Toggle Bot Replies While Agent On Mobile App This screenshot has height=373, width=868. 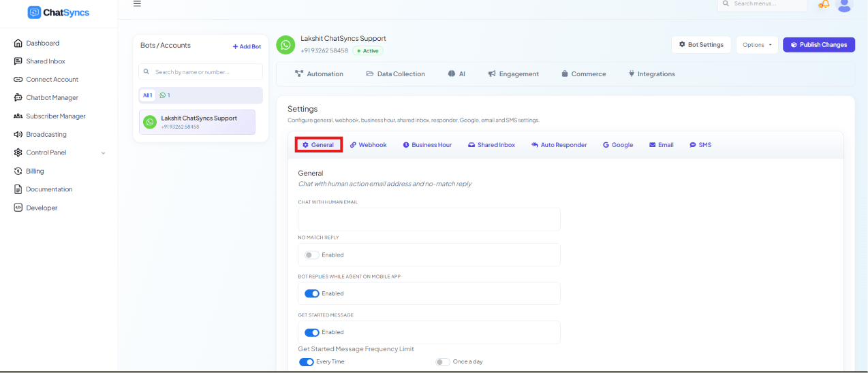(x=311, y=294)
